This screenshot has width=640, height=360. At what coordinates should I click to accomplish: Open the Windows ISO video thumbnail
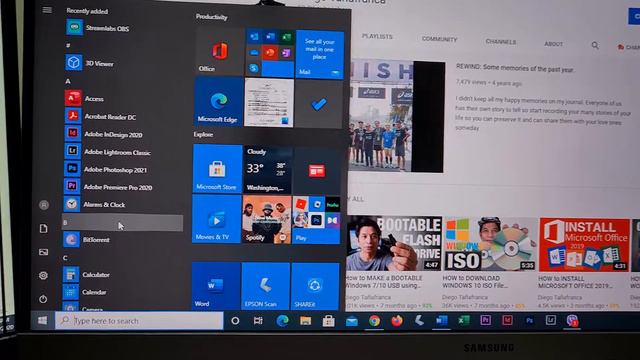point(490,244)
